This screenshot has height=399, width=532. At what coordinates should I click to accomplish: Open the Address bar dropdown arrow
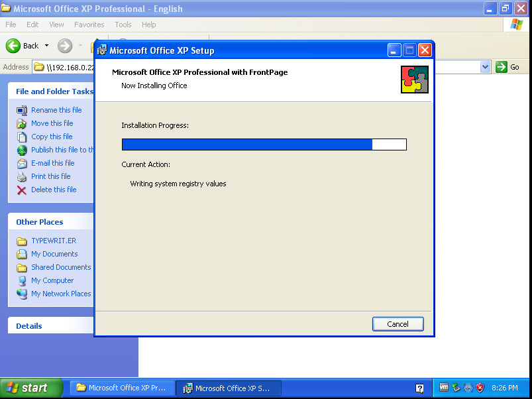[485, 67]
